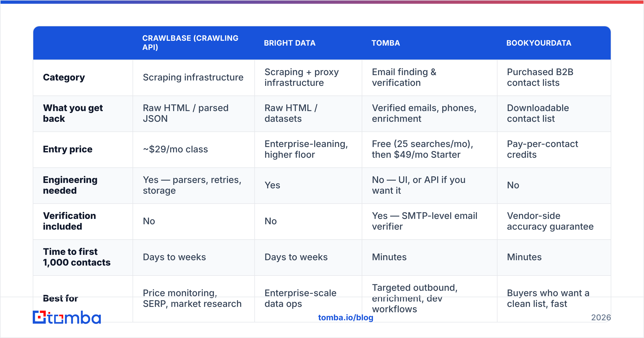Viewport: 644px width, 338px height.
Task: Open the tomba.io/blog link
Action: [x=346, y=318]
